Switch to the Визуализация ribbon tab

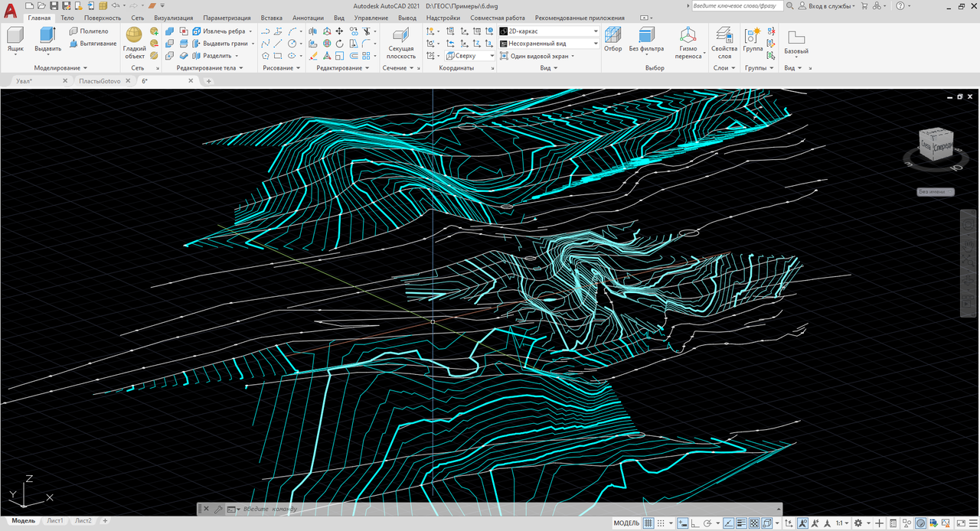[x=173, y=18]
